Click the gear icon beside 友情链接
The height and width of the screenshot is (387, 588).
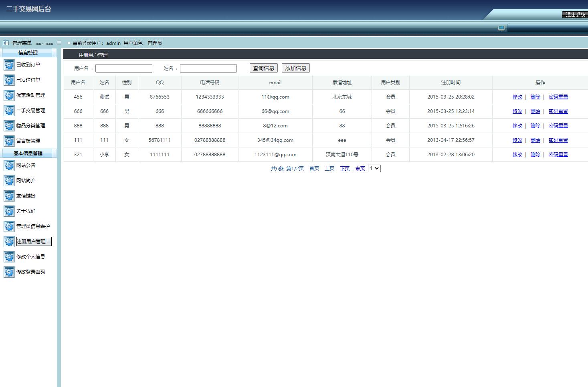[x=9, y=196]
